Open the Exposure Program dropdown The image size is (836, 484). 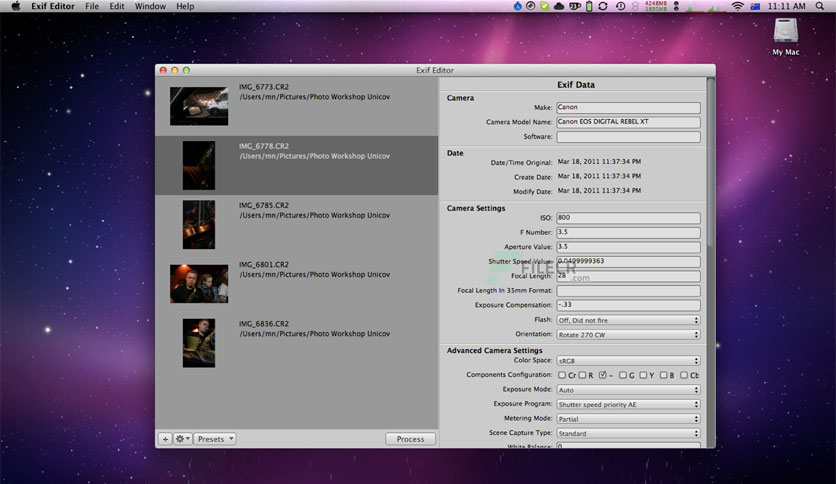coord(628,404)
